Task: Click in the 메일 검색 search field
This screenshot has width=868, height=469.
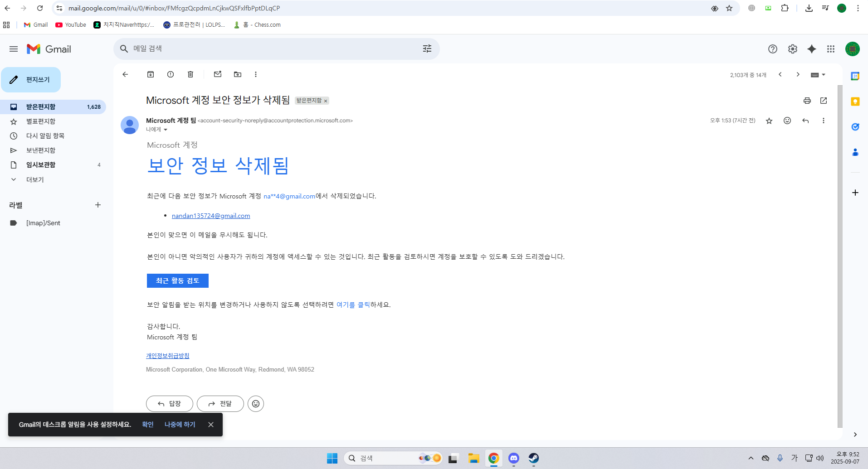Action: tap(277, 48)
